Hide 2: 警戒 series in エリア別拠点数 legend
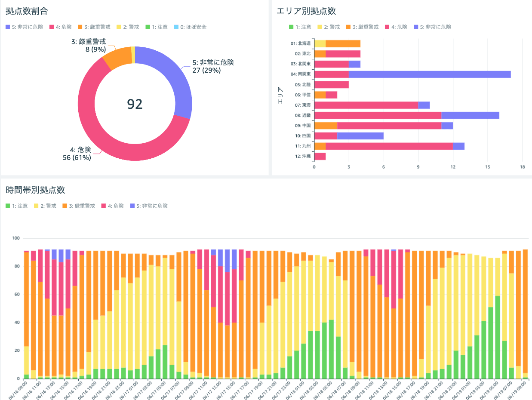Image resolution: width=532 pixels, height=400 pixels. [x=330, y=27]
